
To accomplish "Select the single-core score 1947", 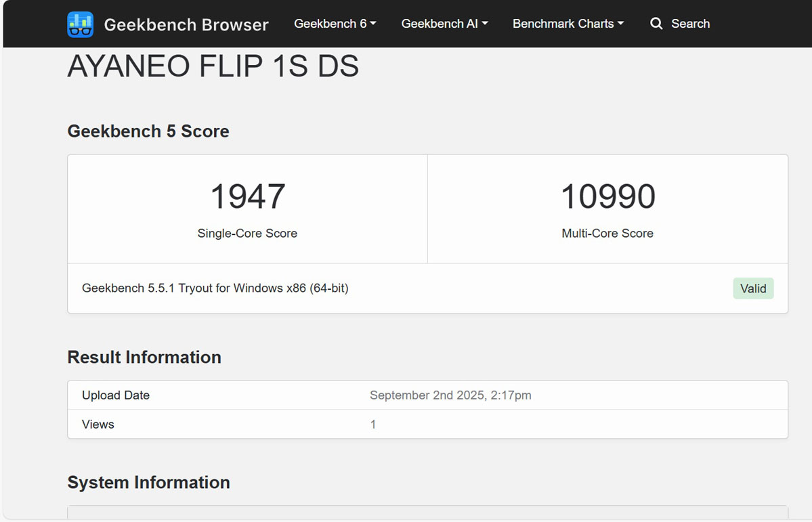I will pos(248,197).
